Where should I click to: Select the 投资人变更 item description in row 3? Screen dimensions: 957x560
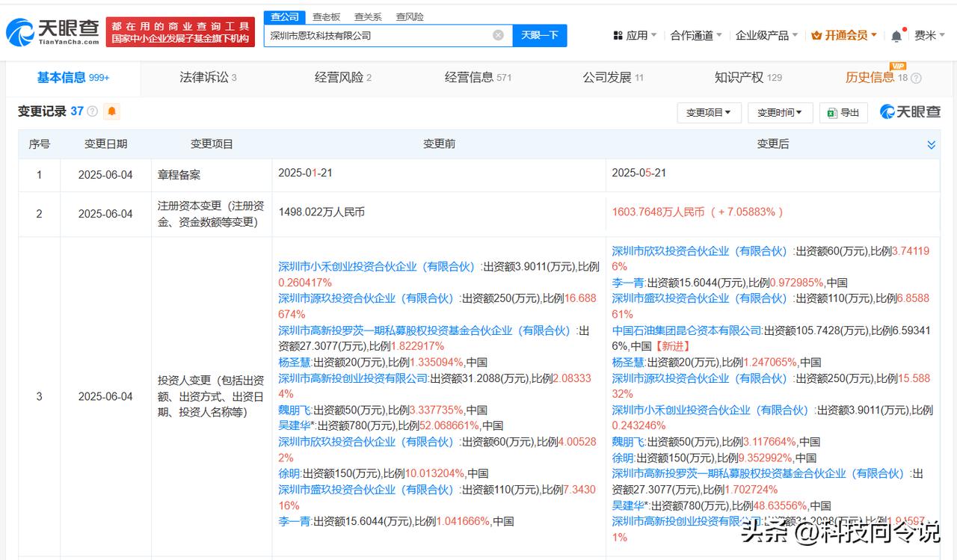212,396
